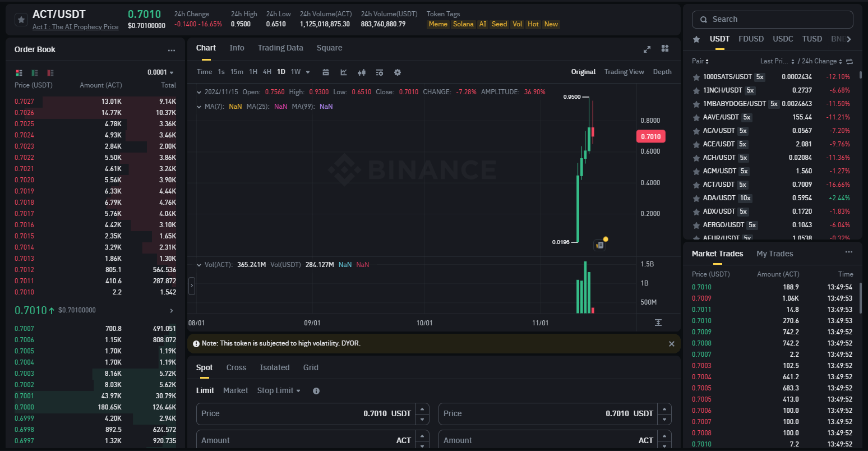Open more details arrow beside 0.7010 price
868x451 pixels.
pyautogui.click(x=172, y=311)
